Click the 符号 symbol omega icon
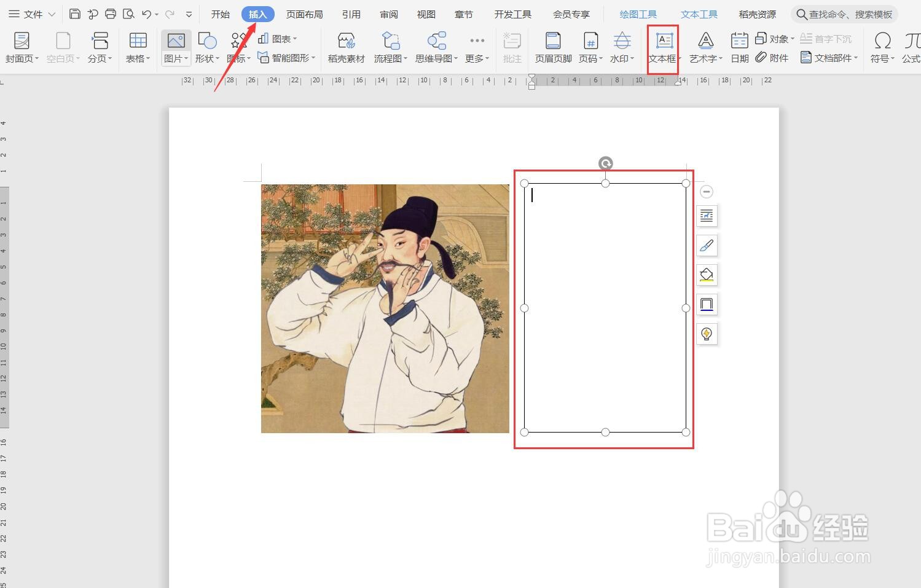The image size is (921, 588). click(882, 41)
